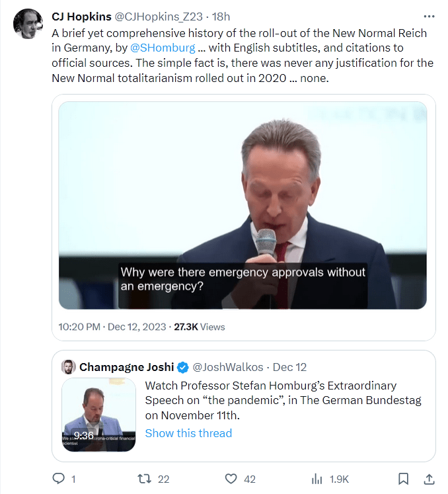This screenshot has width=448, height=494.
Task: Like the tweet with heart icon
Action: (x=231, y=478)
